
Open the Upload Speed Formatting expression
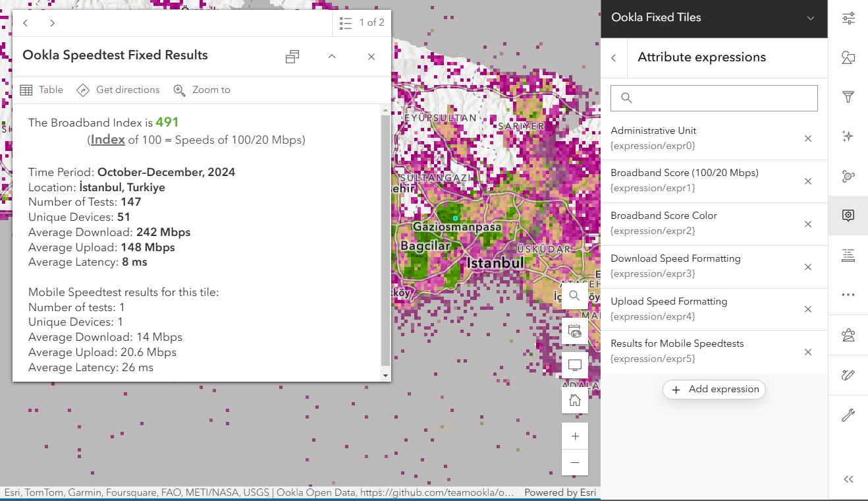point(699,309)
